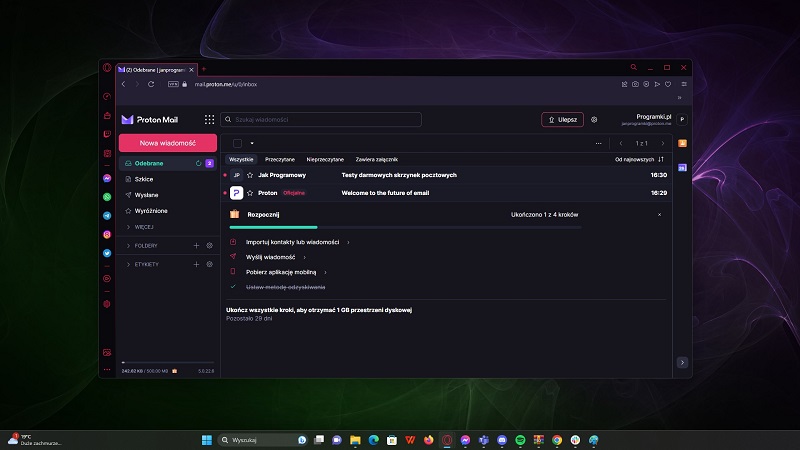The image size is (800, 450).
Task: Open Welcome to the future of email
Action: pyautogui.click(x=385, y=193)
